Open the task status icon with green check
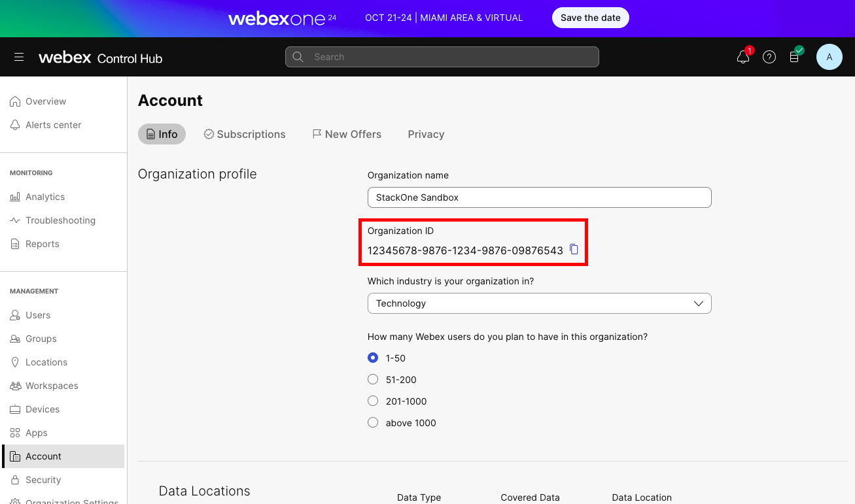The image size is (855, 504). pos(795,56)
